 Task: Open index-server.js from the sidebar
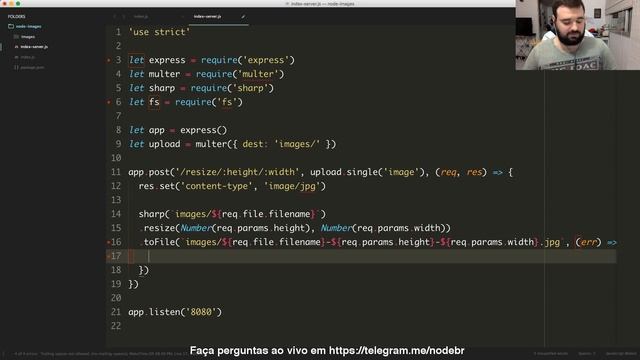pyautogui.click(x=34, y=47)
